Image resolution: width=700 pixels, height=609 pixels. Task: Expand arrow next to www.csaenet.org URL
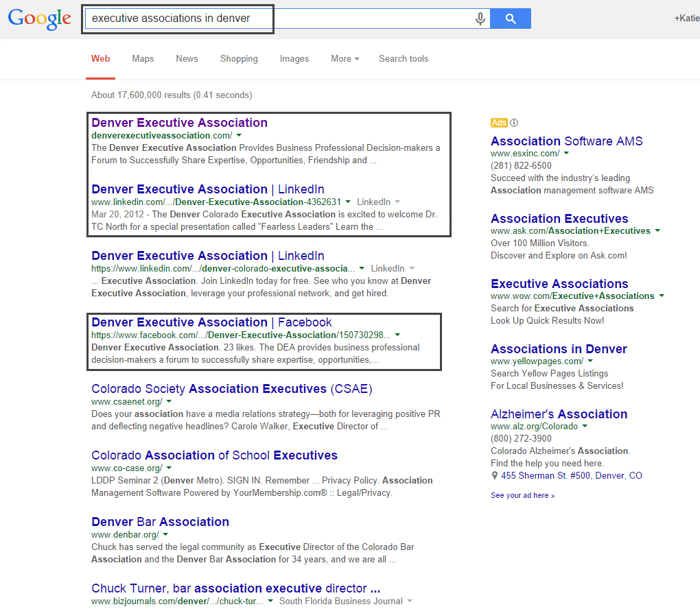169,401
